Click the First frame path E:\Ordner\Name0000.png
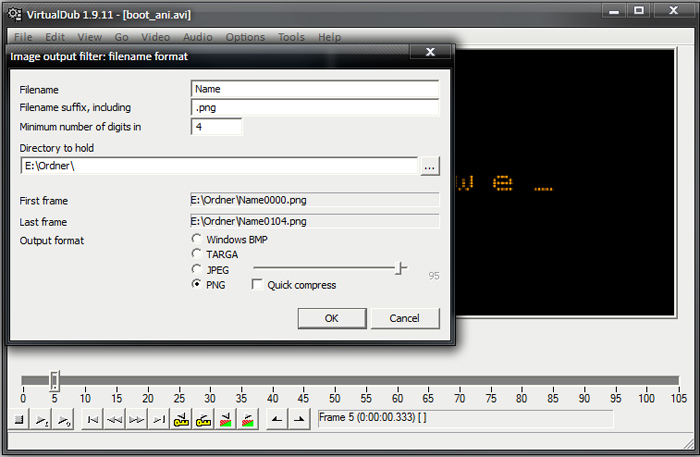Viewport: 700px width, 457px height. 315,200
